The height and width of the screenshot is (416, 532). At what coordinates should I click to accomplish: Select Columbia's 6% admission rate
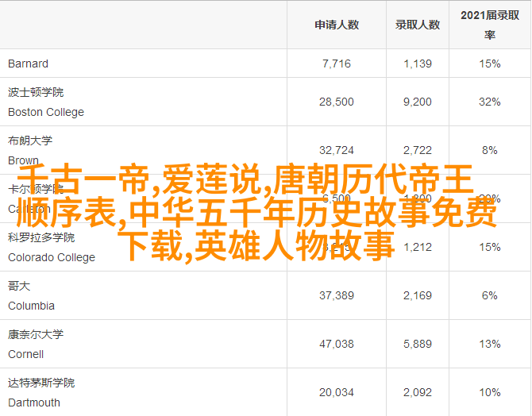(490, 295)
